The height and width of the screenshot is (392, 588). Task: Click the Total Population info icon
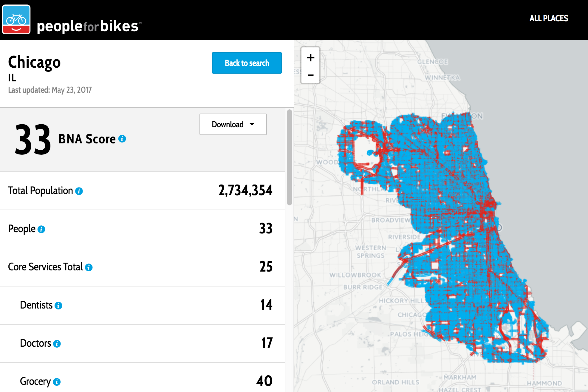coord(79,191)
